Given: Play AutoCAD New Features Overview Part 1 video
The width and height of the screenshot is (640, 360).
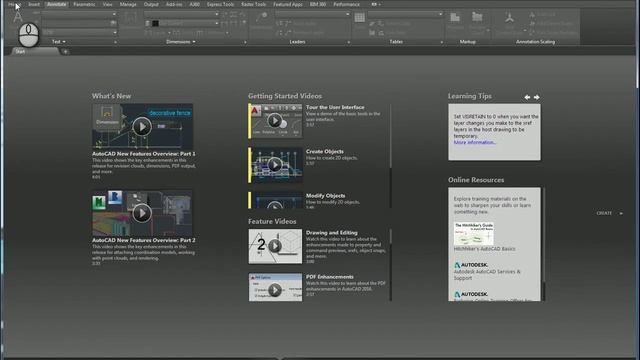Looking at the screenshot, I should 142,127.
